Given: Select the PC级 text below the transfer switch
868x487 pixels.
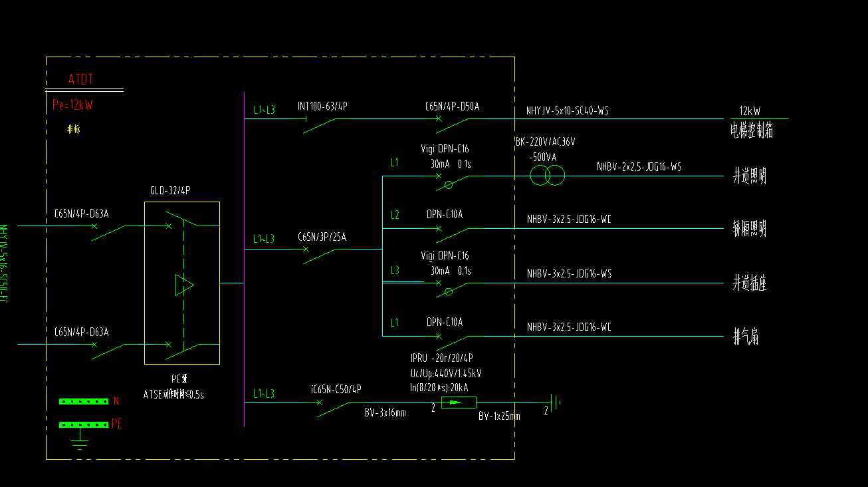Looking at the screenshot, I should click(179, 379).
